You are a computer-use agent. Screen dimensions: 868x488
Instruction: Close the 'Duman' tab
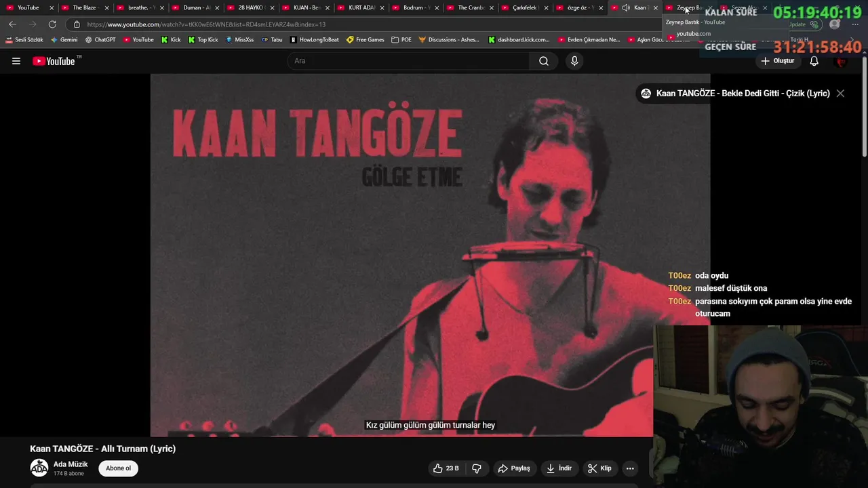[x=217, y=8]
